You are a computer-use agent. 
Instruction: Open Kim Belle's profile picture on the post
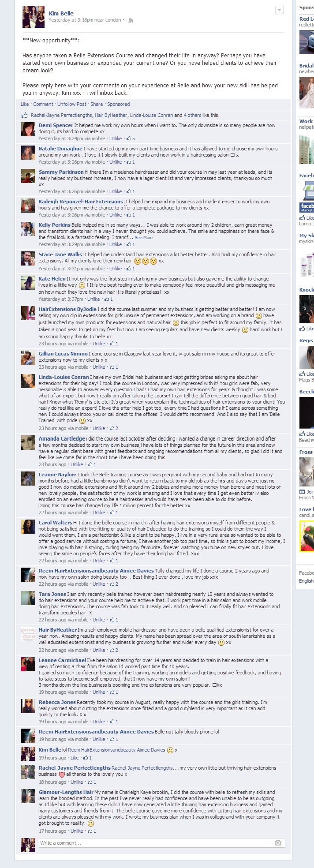[34, 17]
